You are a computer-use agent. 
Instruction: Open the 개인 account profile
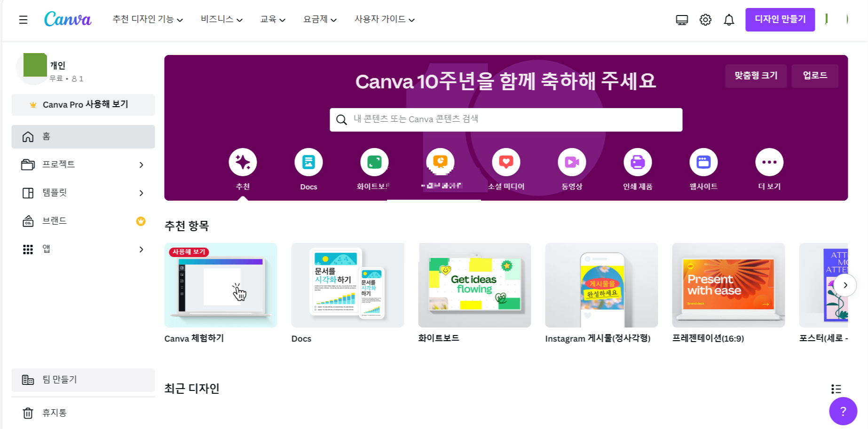pyautogui.click(x=51, y=69)
